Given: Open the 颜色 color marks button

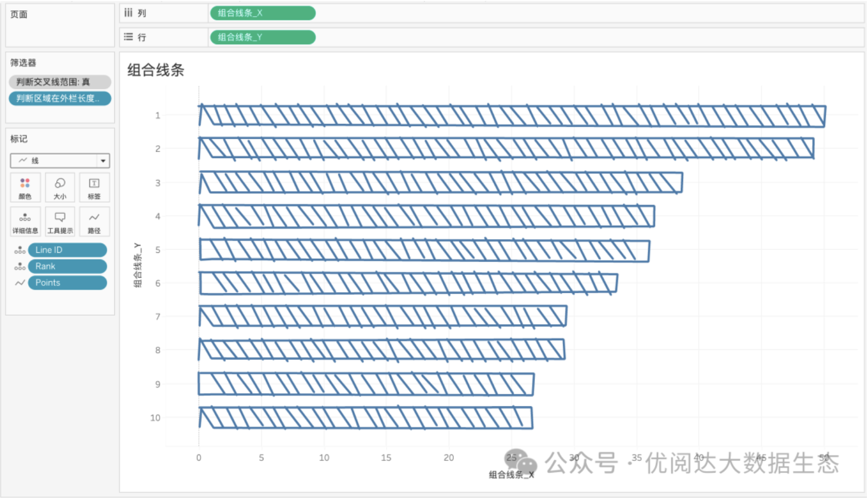Looking at the screenshot, I should pyautogui.click(x=25, y=187).
